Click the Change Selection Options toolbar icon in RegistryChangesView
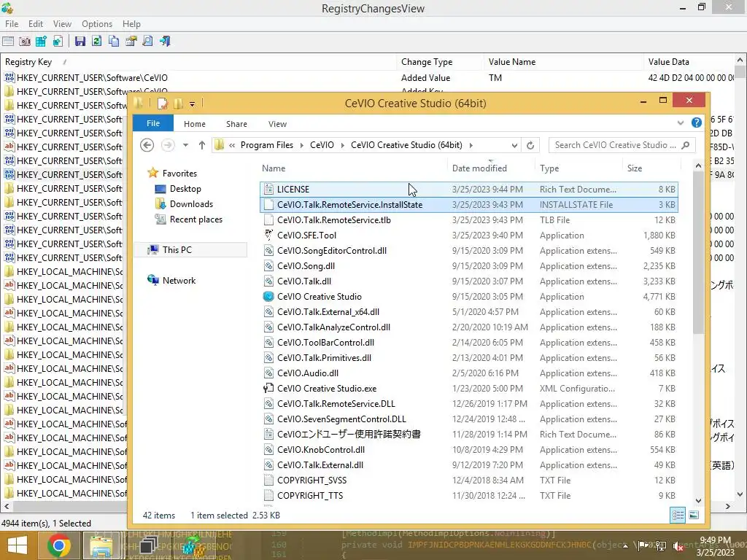 pyautogui.click(x=8, y=42)
